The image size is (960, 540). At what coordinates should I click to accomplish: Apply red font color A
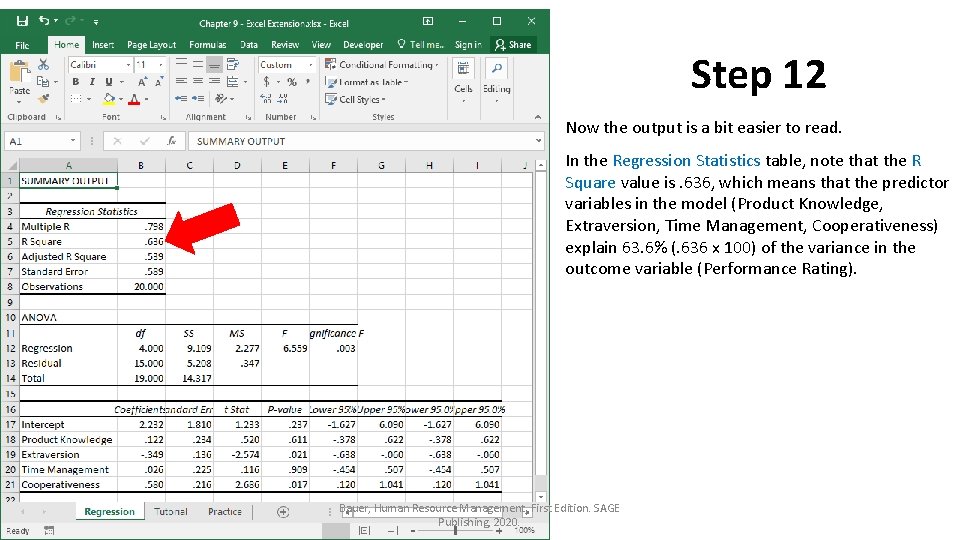[134, 99]
